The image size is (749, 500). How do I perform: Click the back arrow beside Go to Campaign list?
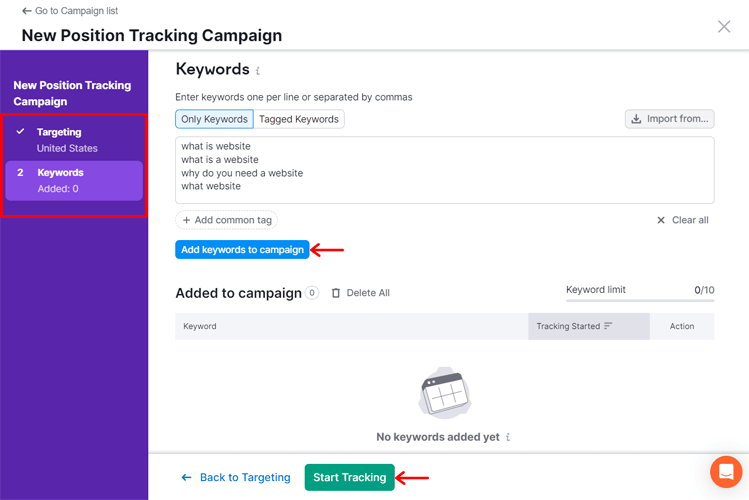coord(27,11)
